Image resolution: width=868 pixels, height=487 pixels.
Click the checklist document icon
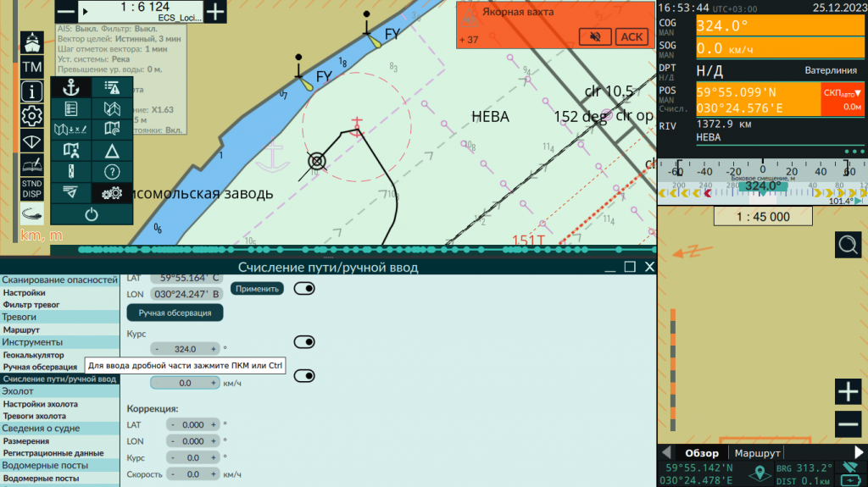[71, 108]
